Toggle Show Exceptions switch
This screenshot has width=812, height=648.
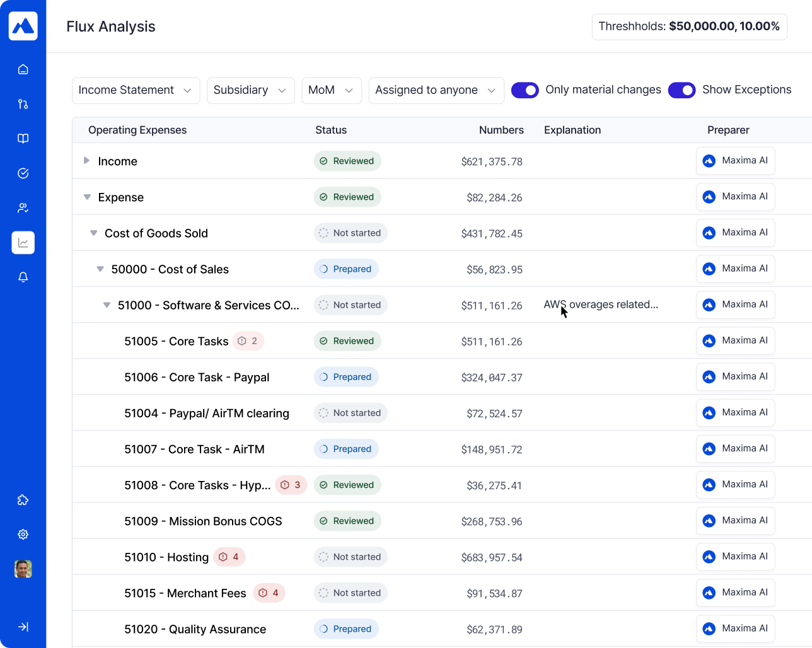(681, 90)
